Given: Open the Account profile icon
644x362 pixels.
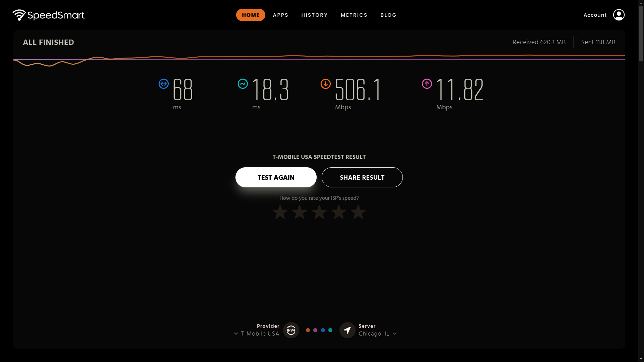Looking at the screenshot, I should click(619, 15).
